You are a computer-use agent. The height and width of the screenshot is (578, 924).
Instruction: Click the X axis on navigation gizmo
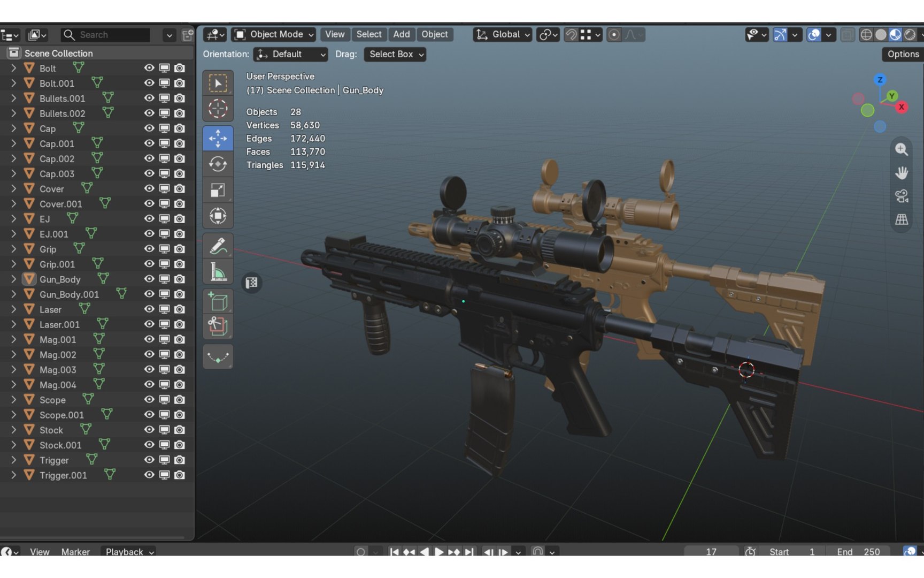tap(902, 107)
